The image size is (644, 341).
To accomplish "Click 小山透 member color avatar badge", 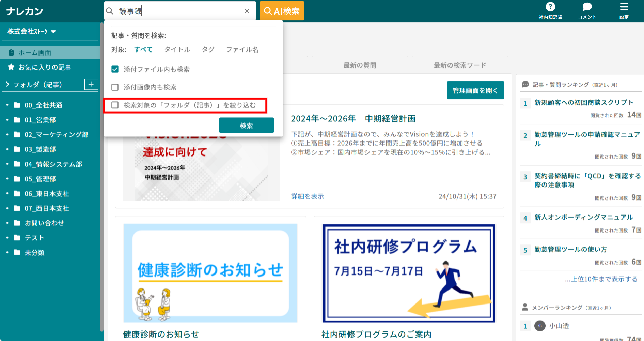I will (540, 326).
